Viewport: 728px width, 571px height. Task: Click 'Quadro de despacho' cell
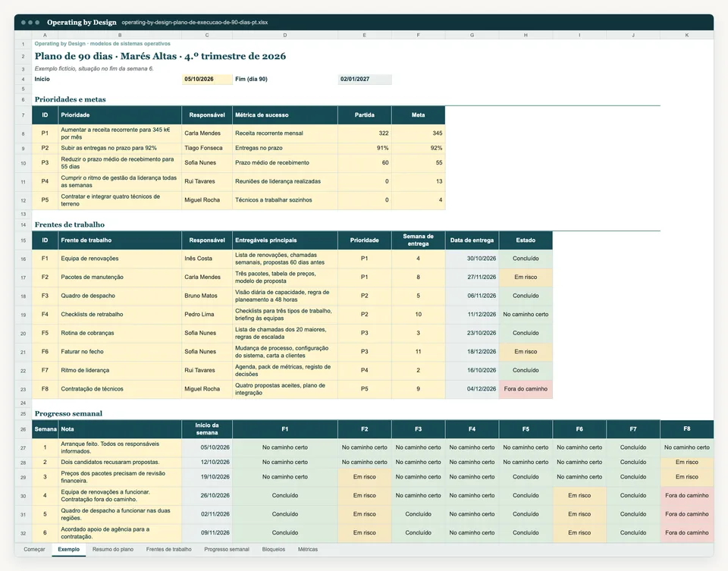120,296
